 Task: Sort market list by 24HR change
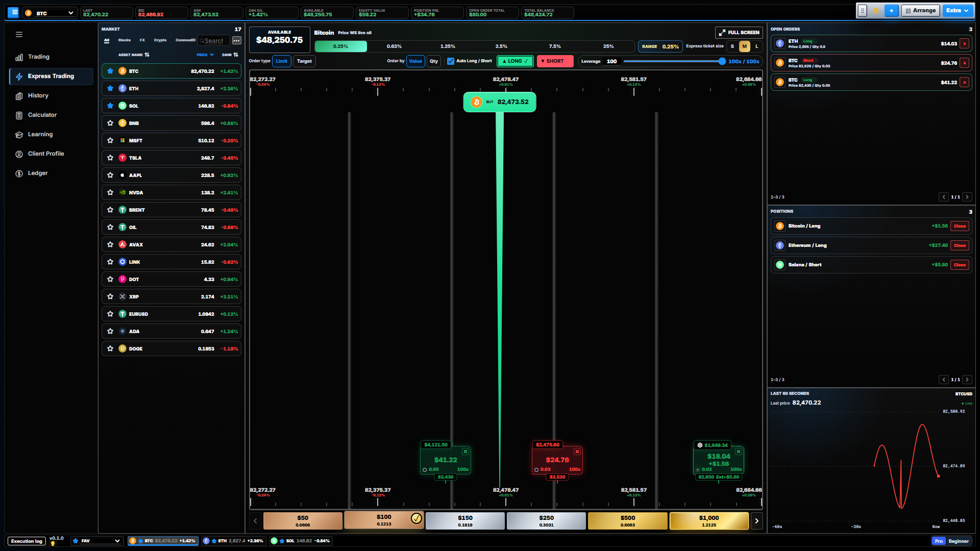pos(230,55)
